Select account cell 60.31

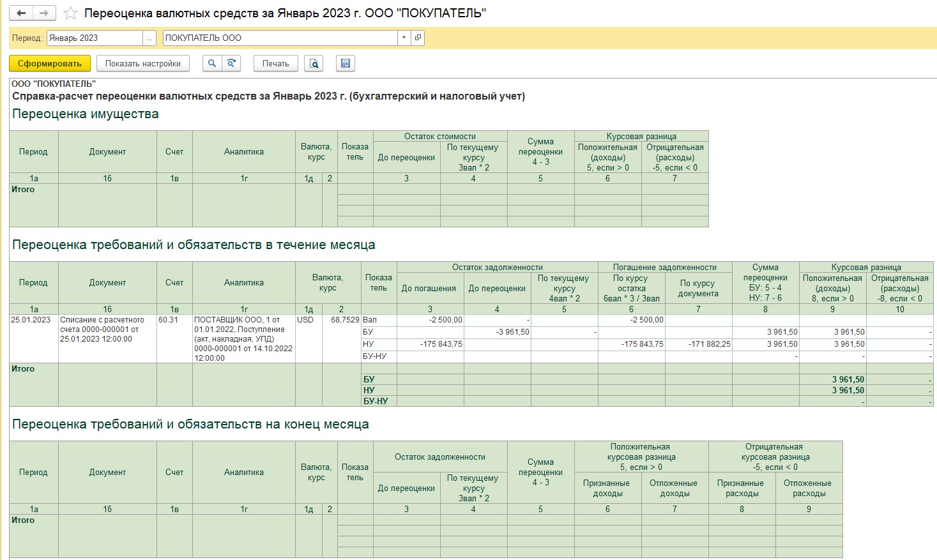click(174, 338)
